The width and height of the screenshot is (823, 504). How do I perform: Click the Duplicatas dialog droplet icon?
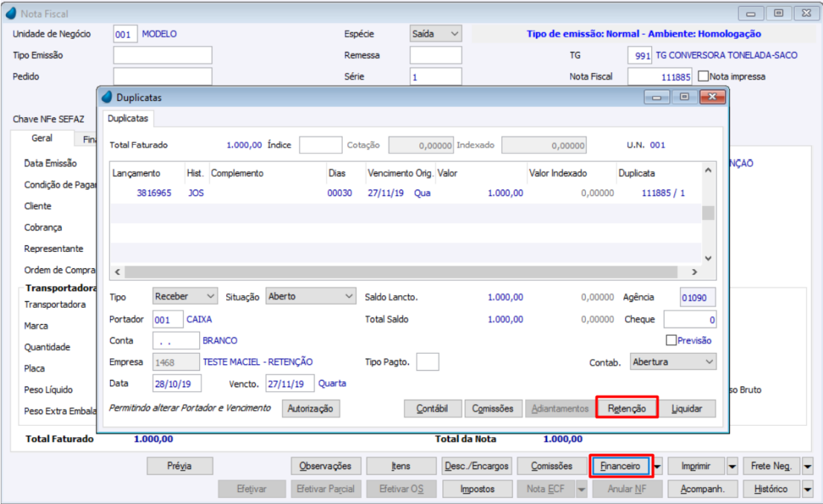tap(107, 97)
